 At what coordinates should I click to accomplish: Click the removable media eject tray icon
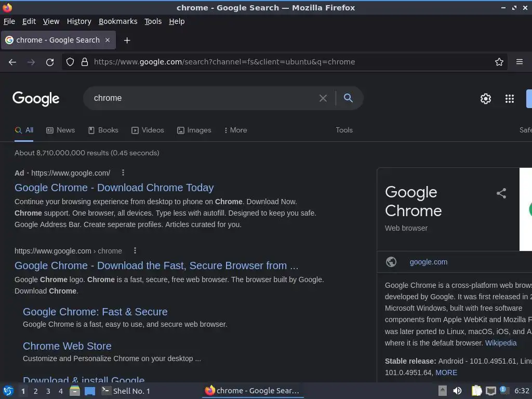(443, 391)
